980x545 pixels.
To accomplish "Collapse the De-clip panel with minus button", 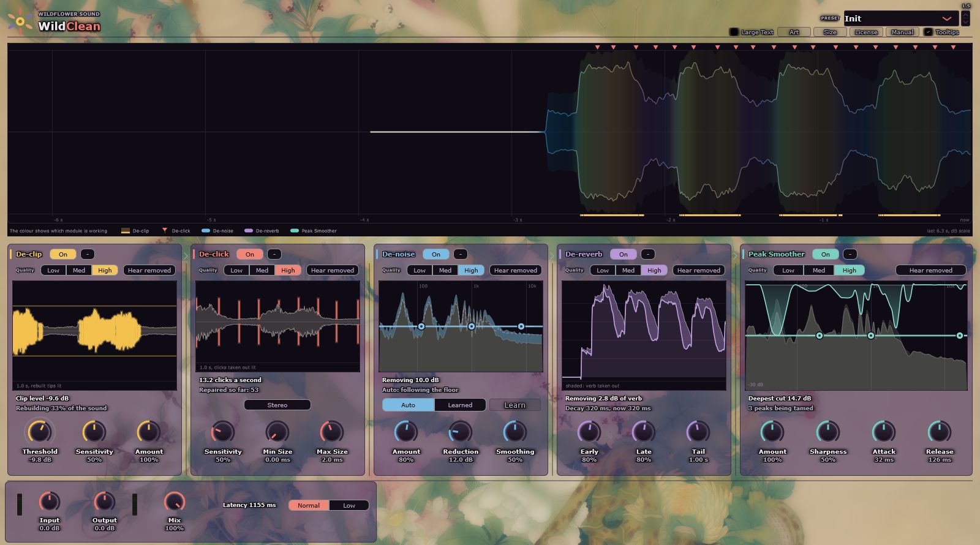I will coord(88,254).
